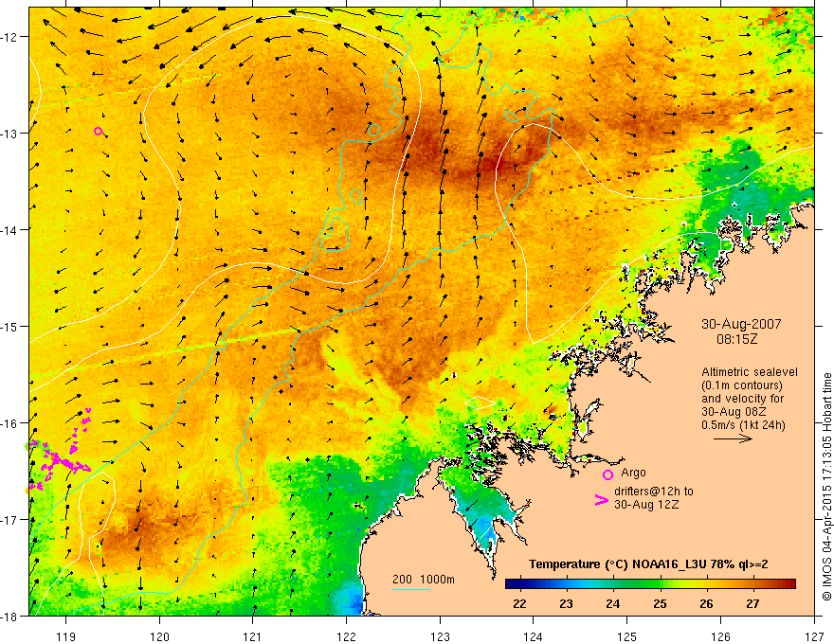Viewport: 834px width, 644px height.
Task: Click the latitude axis label -18
Action: [9, 616]
